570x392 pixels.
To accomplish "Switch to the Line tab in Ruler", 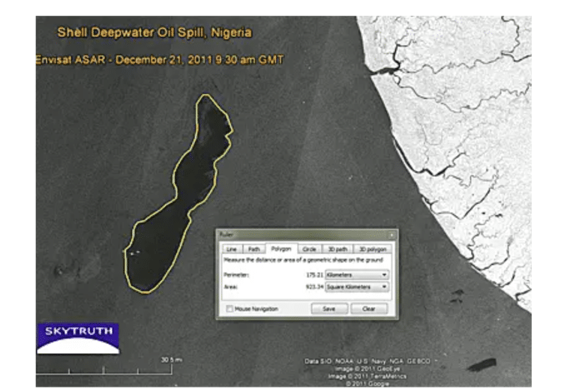I will click(x=232, y=250).
